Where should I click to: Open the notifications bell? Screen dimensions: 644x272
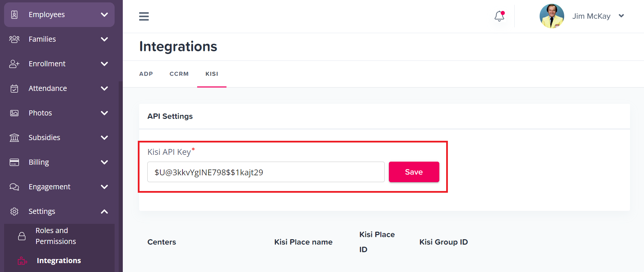coord(499,16)
